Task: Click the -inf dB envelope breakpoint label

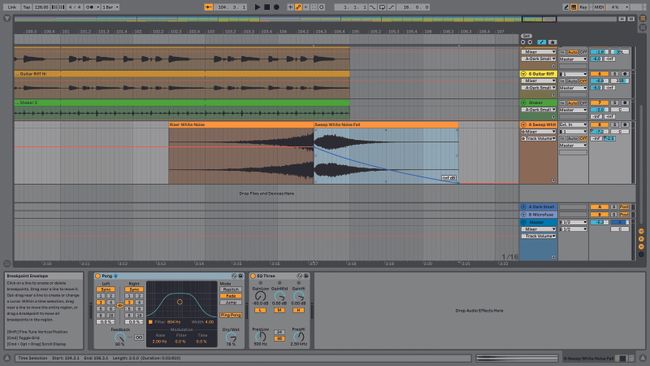Action: click(448, 178)
